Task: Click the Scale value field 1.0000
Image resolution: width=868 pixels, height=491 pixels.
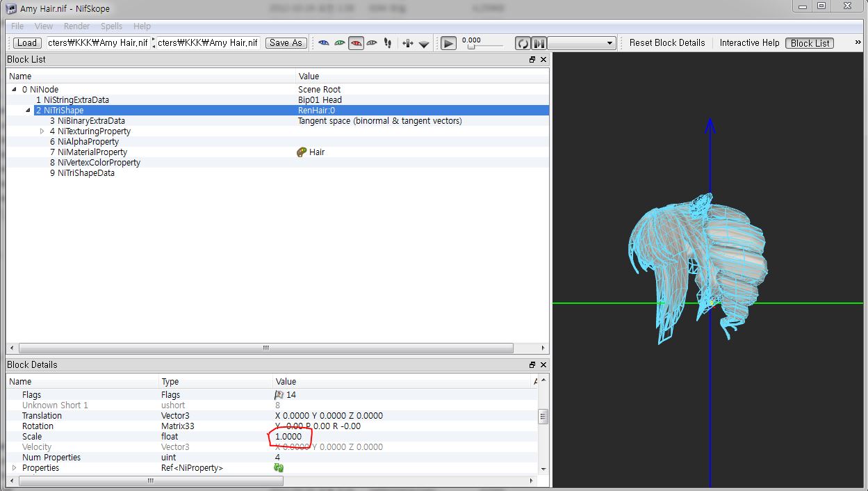Action: tap(288, 437)
